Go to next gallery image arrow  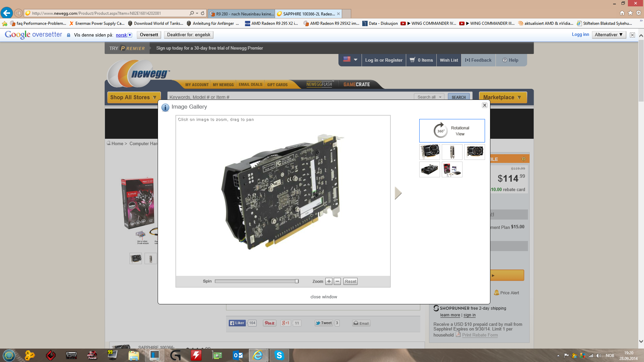[x=398, y=193]
